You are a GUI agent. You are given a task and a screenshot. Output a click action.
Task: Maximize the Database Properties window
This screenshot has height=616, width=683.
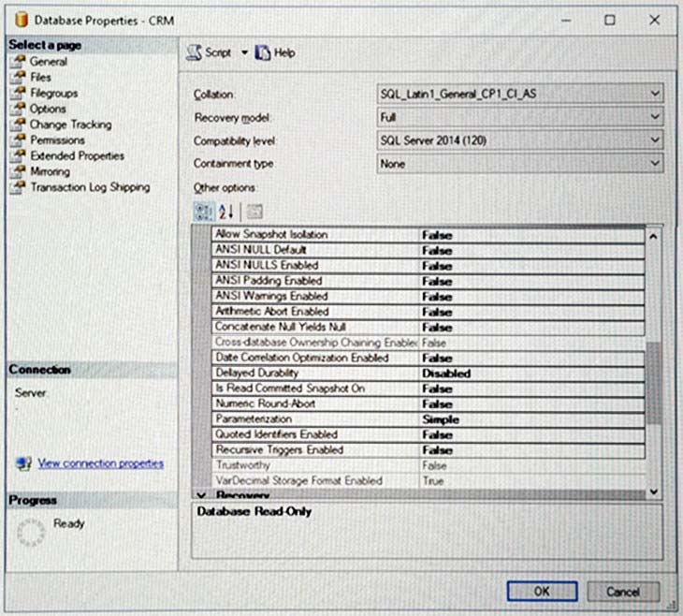[x=610, y=20]
